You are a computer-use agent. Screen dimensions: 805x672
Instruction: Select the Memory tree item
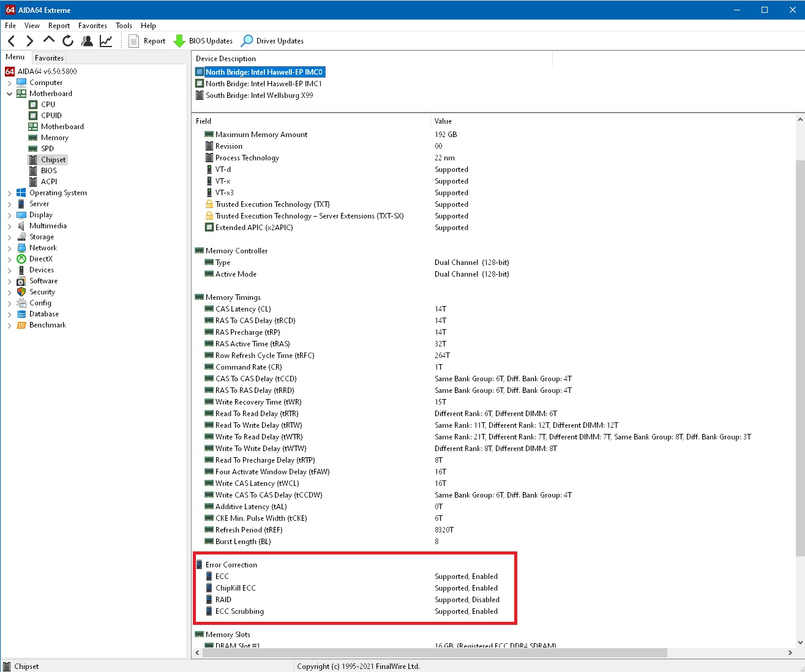pyautogui.click(x=54, y=138)
